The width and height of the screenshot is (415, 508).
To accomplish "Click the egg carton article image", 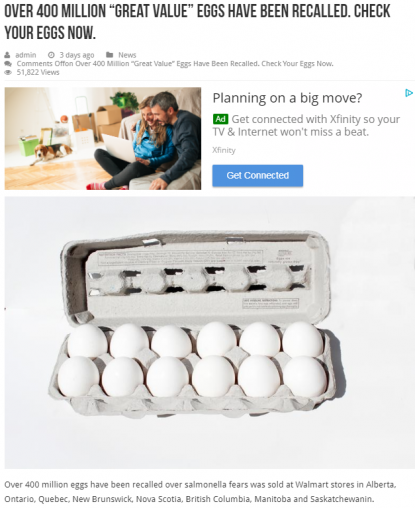I will (x=210, y=332).
